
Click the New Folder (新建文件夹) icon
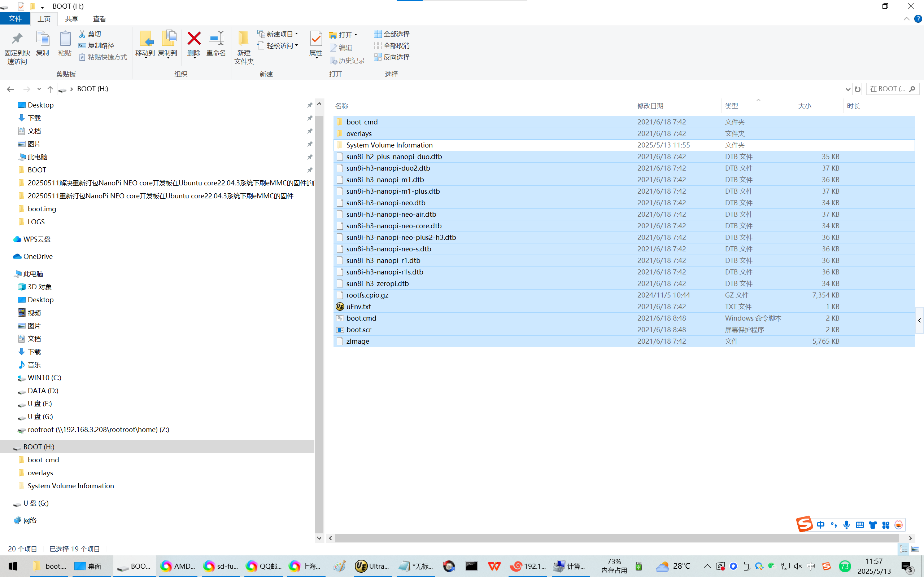[x=244, y=39]
